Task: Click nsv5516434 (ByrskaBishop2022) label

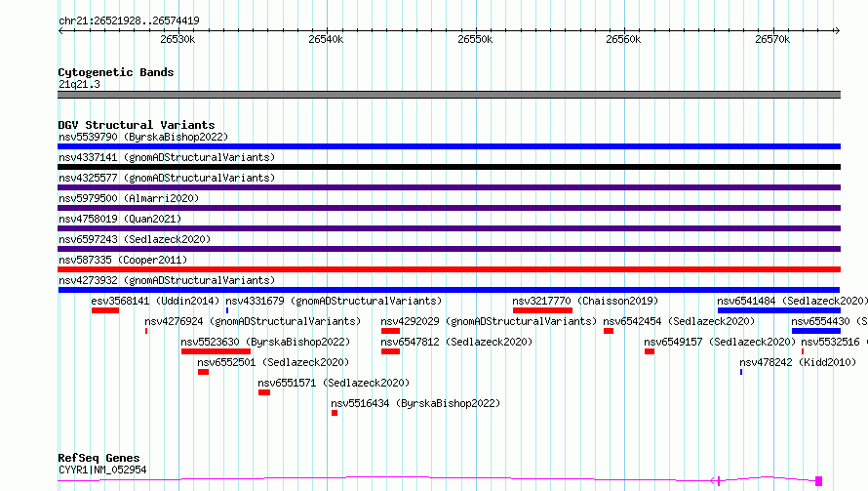Action: [x=415, y=403]
